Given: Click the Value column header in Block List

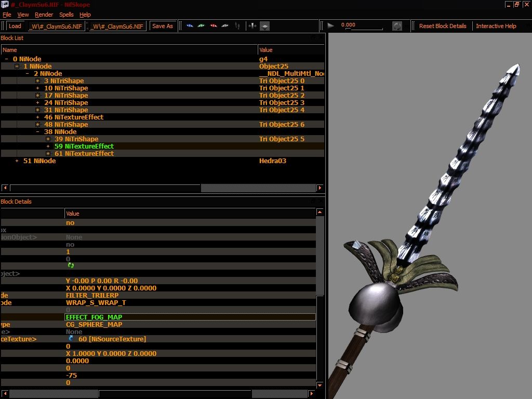Looking at the screenshot, I should click(x=291, y=50).
